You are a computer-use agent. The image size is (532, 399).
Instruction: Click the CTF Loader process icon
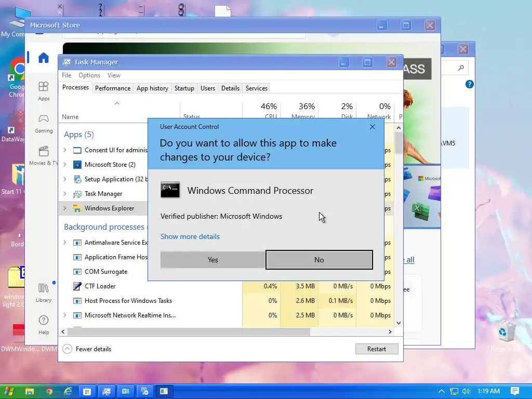77,286
